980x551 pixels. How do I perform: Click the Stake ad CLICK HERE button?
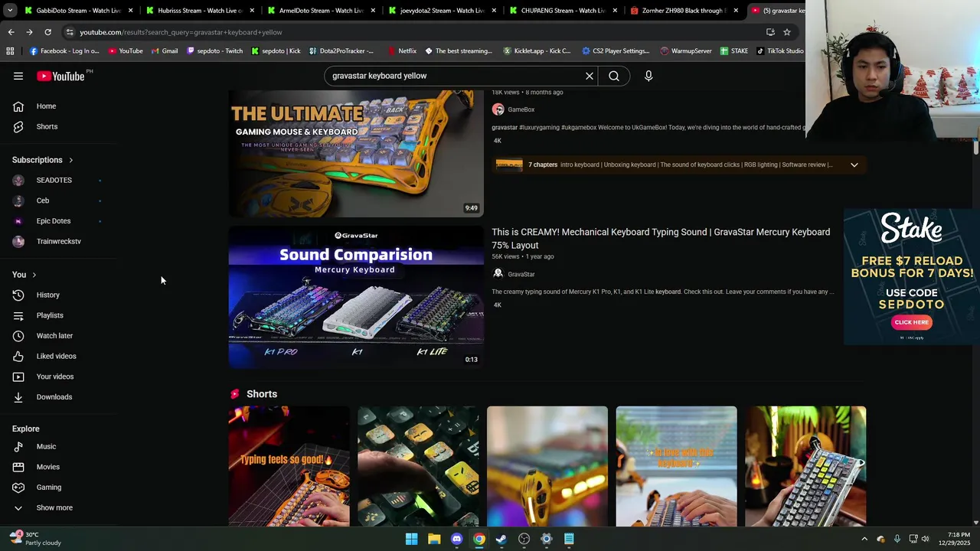click(x=912, y=322)
